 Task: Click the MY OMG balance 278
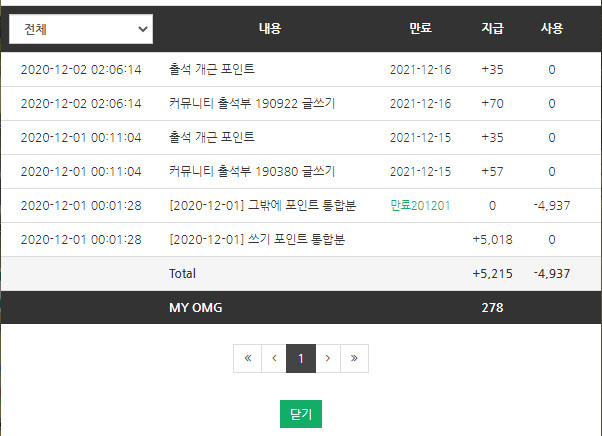coord(493,308)
